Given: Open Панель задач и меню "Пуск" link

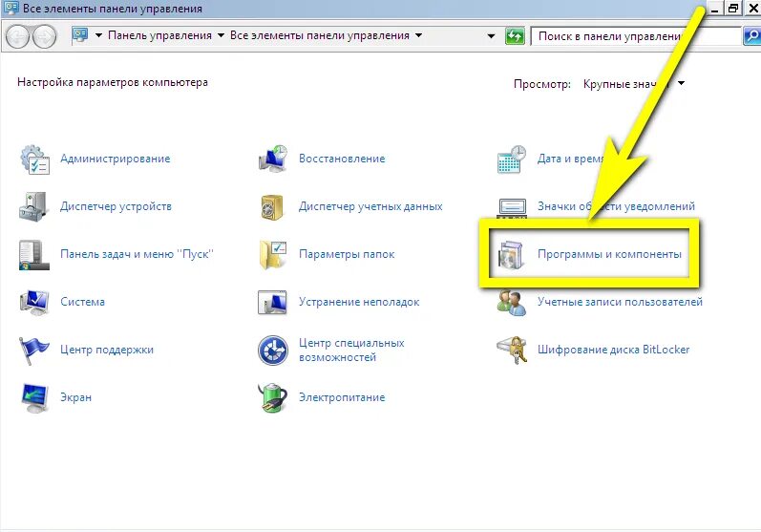Looking at the screenshot, I should [137, 254].
